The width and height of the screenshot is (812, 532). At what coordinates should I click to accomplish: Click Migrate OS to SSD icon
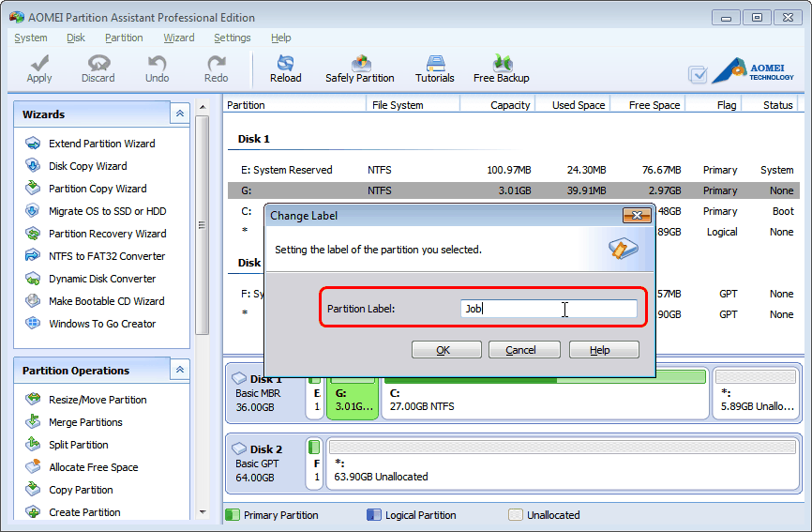[x=33, y=211]
